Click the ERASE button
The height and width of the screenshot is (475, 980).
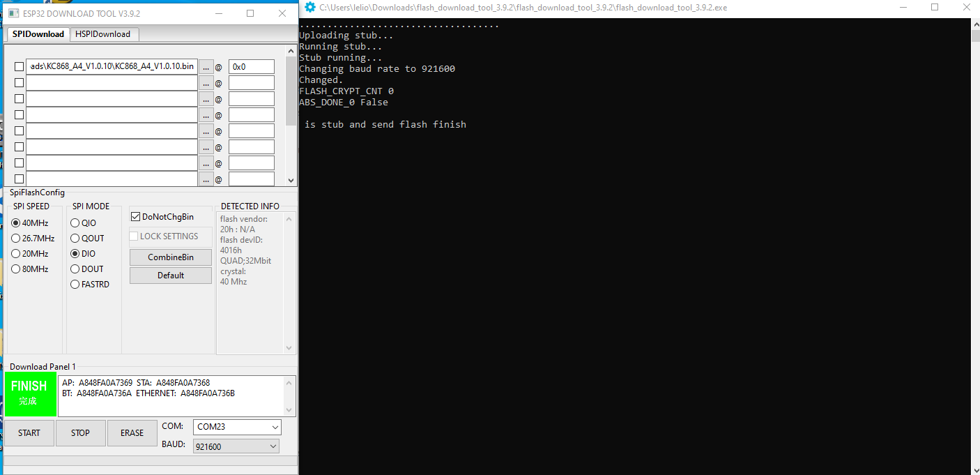[132, 433]
